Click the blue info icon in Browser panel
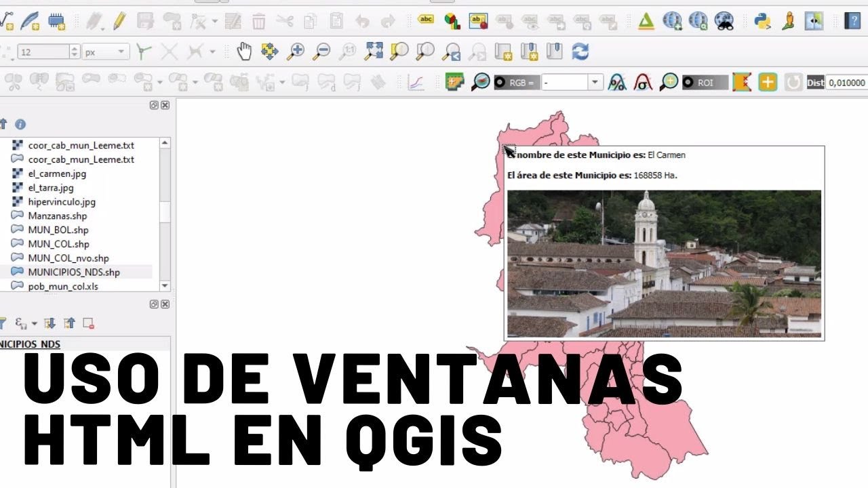868x488 pixels. [x=20, y=124]
